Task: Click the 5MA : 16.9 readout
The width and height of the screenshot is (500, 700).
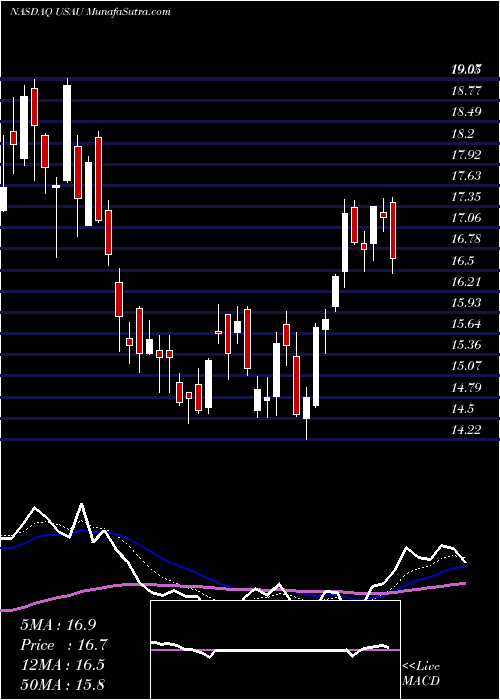Action: tap(58, 625)
